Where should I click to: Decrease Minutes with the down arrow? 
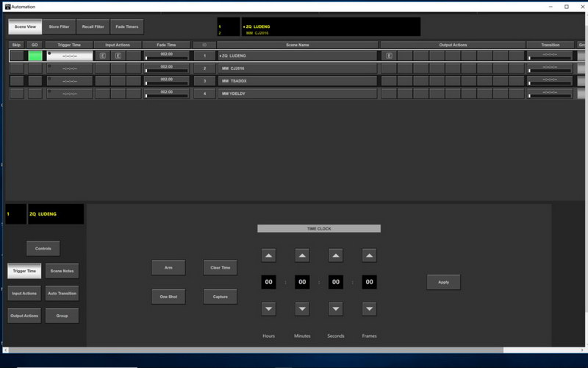302,308
